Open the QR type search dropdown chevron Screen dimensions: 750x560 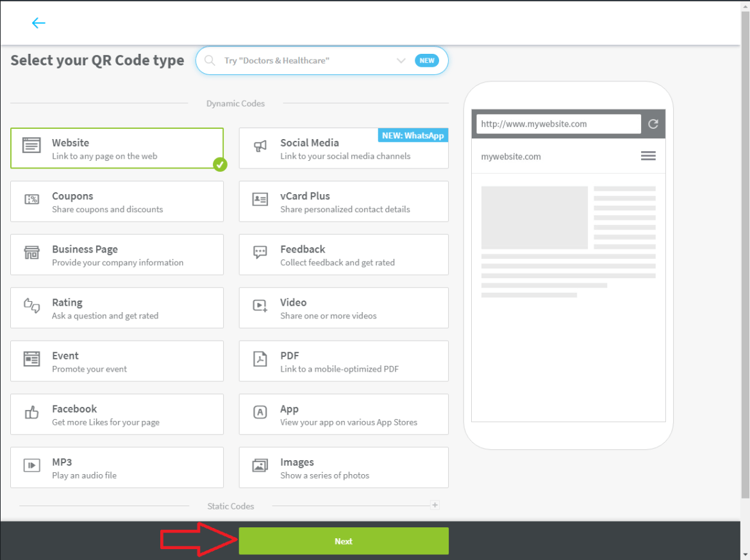pyautogui.click(x=401, y=61)
